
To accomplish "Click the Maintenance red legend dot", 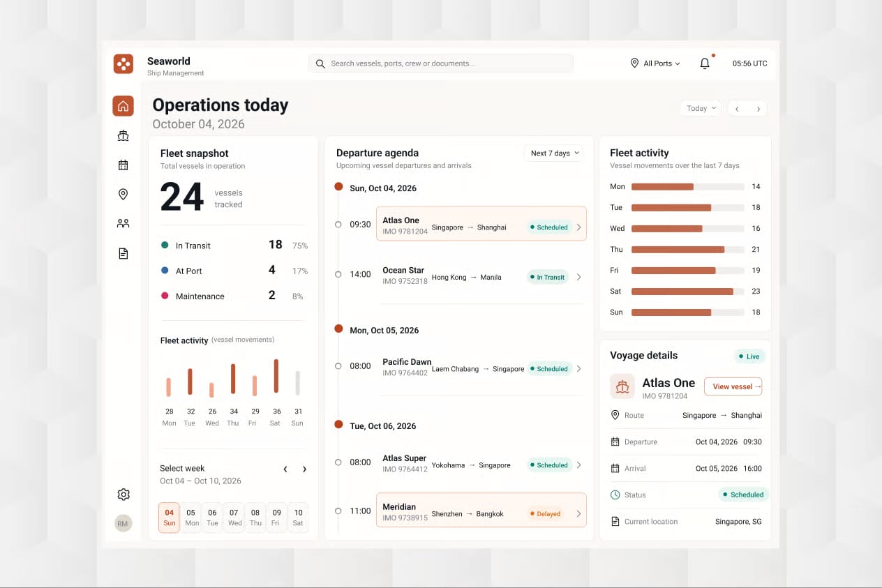I will (165, 296).
